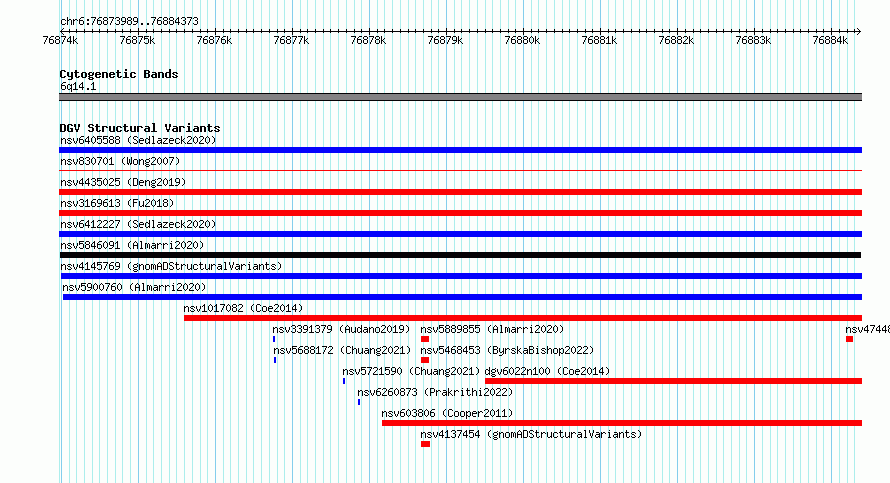Image resolution: width=890 pixels, height=483 pixels.
Task: Click the black nsv5846091 variant bar
Action: 460,255
